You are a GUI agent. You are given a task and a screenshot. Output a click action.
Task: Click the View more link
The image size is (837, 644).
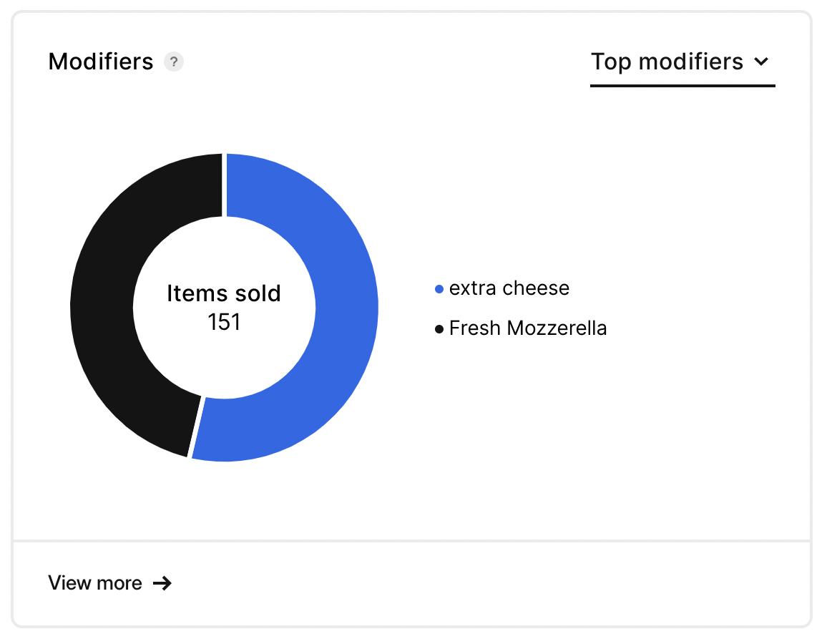coord(110,583)
